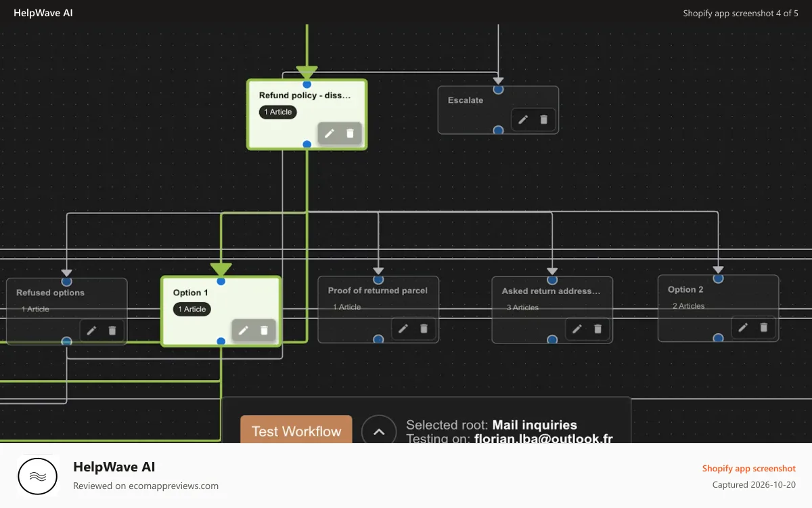Click the 1 Article badge on Refund policy
Image resolution: width=812 pixels, height=508 pixels.
click(278, 112)
